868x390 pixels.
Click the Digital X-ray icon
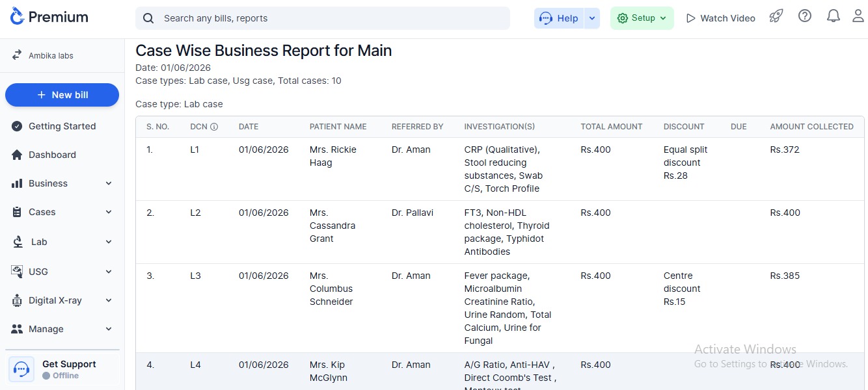(18, 300)
